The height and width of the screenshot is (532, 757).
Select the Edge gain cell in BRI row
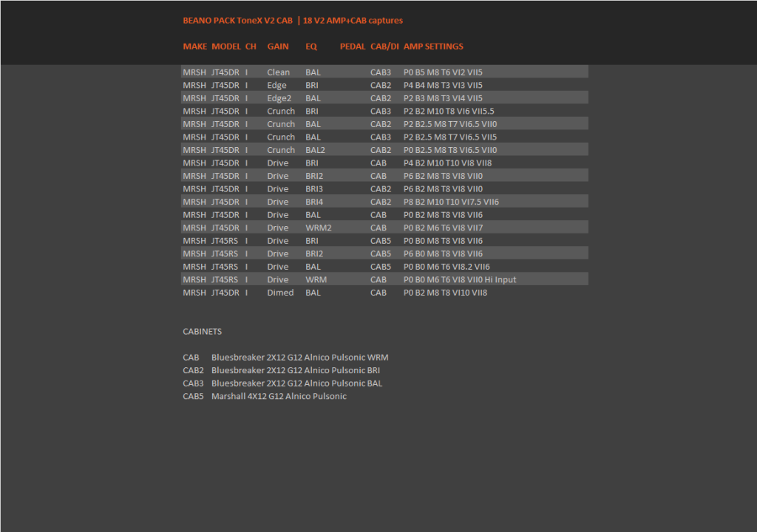276,85
